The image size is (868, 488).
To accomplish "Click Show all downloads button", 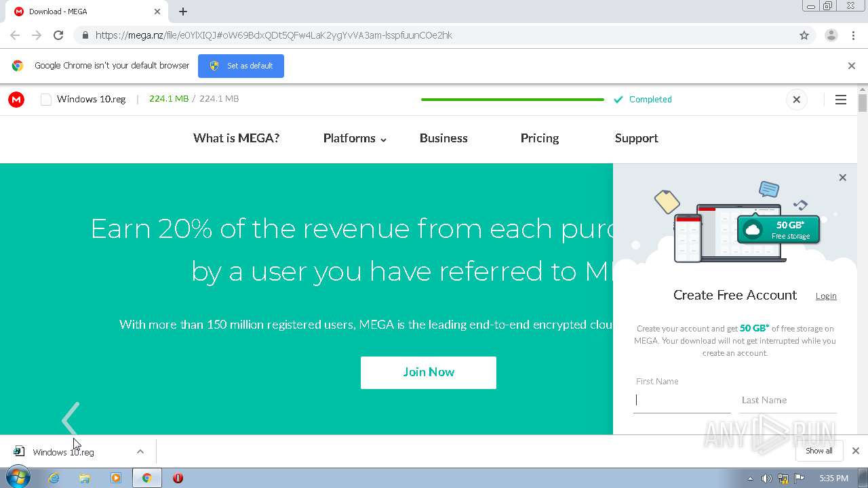I will coord(819,451).
